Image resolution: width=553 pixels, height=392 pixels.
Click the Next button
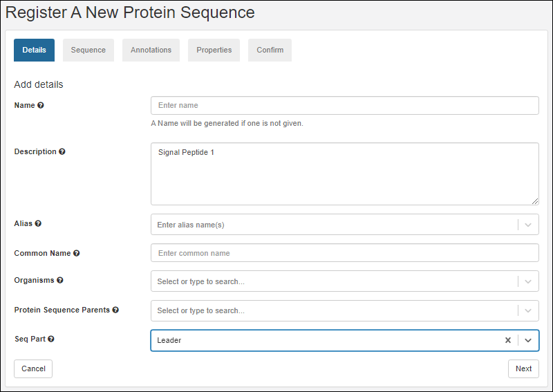coord(523,368)
